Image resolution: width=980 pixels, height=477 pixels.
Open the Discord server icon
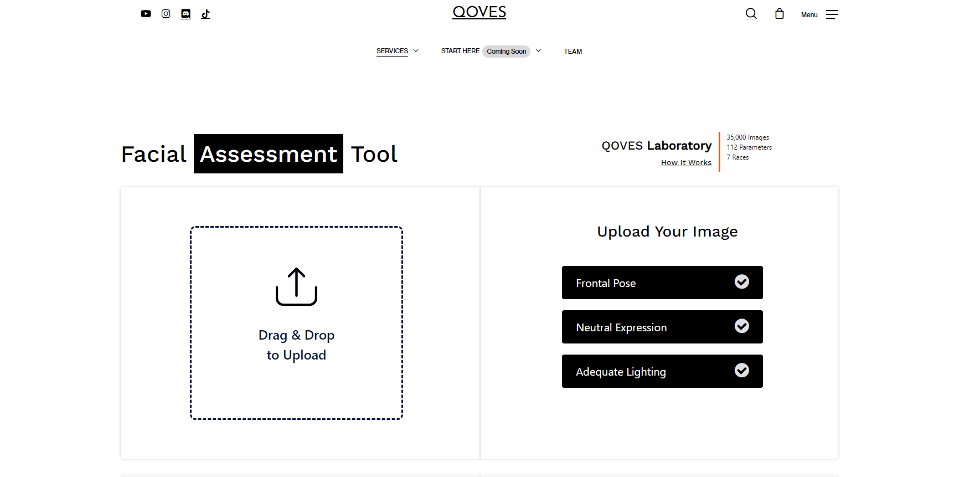[186, 14]
